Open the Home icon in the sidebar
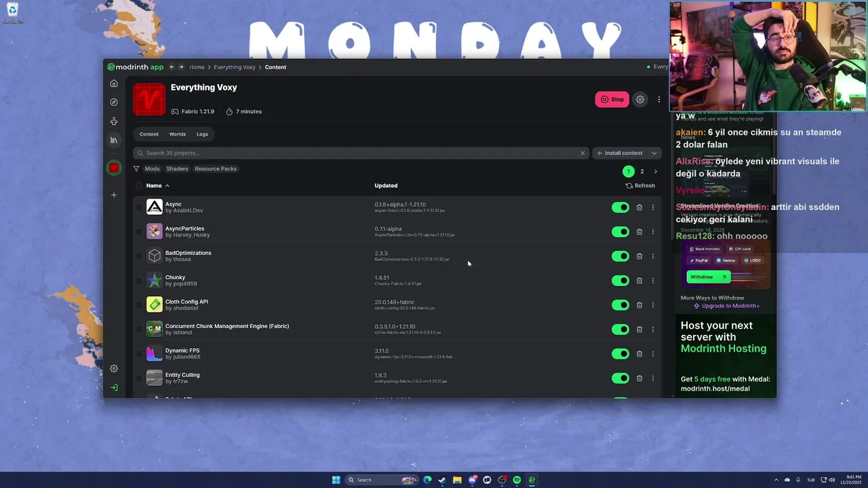 pyautogui.click(x=114, y=83)
